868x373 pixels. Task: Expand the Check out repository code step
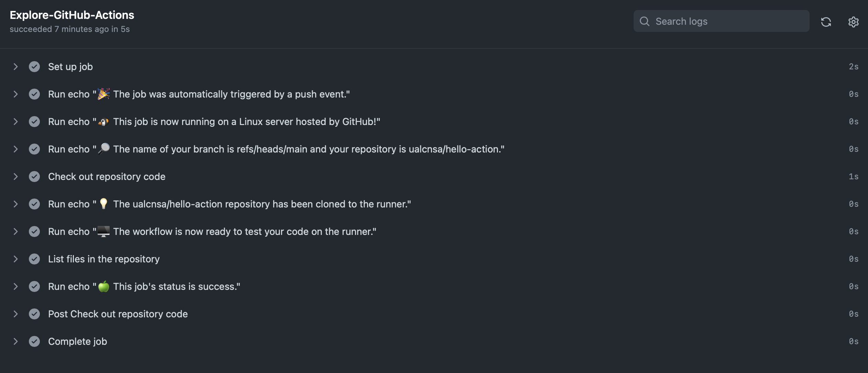[x=15, y=177]
